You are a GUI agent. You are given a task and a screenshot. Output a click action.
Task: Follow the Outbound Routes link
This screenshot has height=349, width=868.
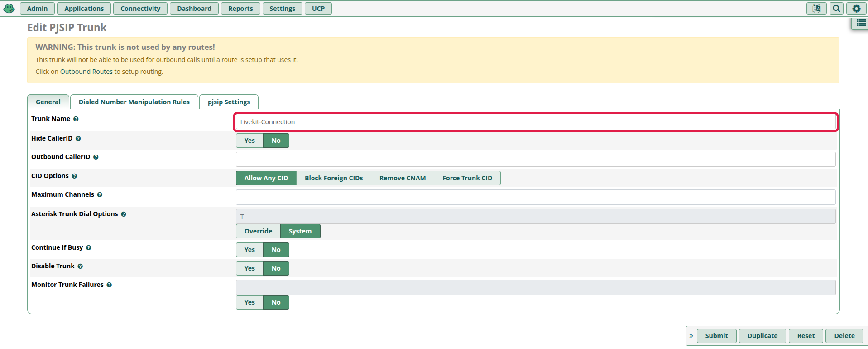pos(86,72)
